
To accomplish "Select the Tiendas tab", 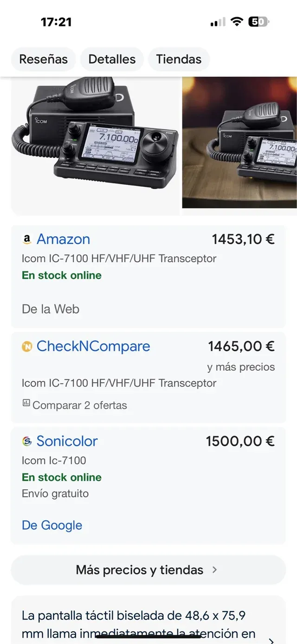I will (179, 59).
